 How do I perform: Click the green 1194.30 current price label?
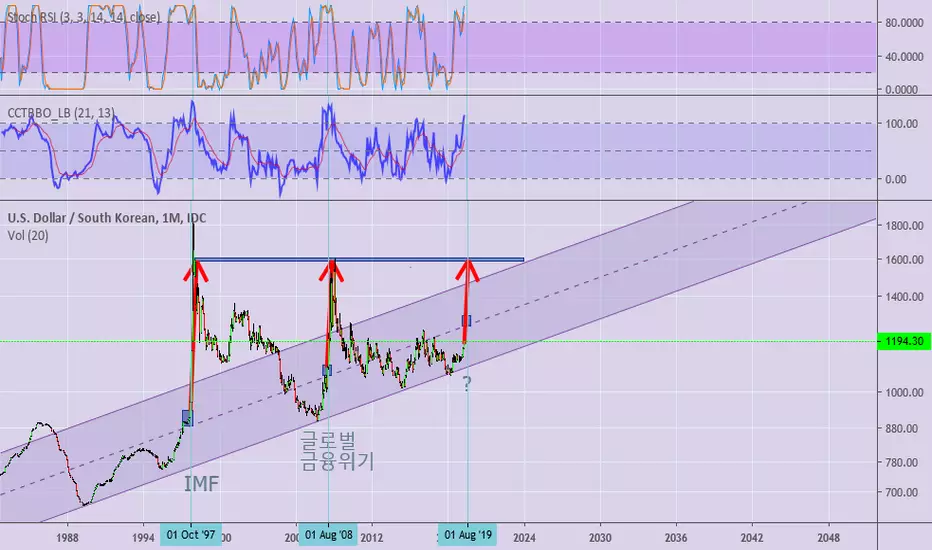(904, 341)
